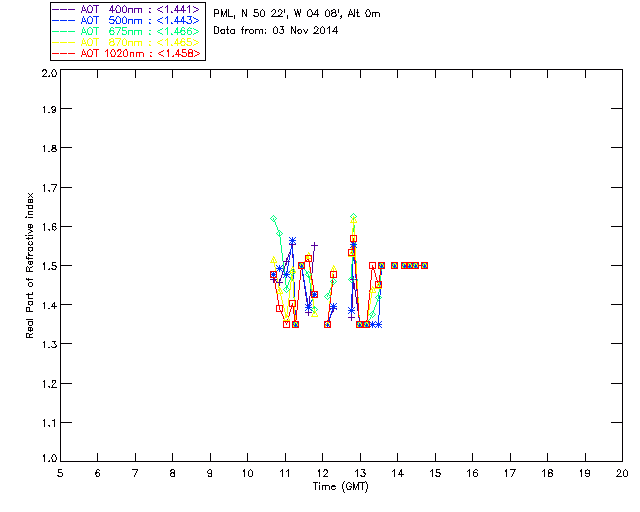The height and width of the screenshot is (512, 640).
Task: Click the blue dashed line sample in legend
Action: click(x=64, y=20)
